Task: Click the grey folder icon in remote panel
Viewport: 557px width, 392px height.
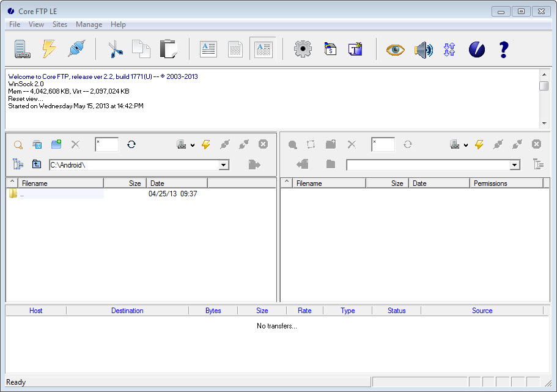Action: click(x=331, y=164)
